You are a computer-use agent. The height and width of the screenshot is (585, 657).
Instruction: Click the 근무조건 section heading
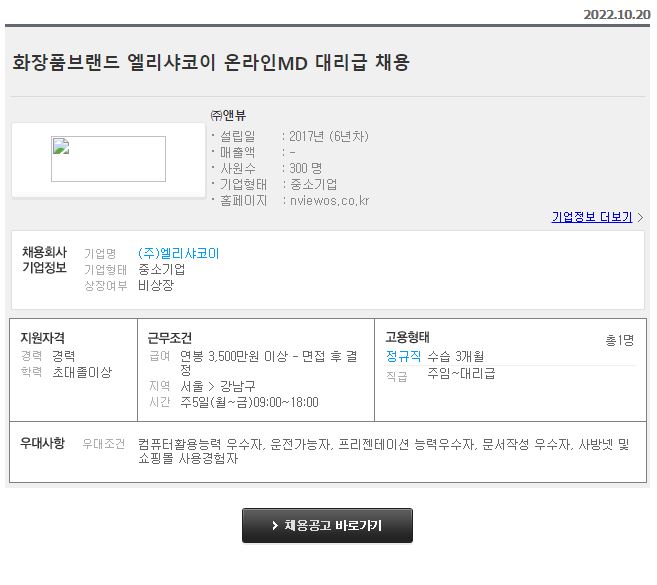170,338
